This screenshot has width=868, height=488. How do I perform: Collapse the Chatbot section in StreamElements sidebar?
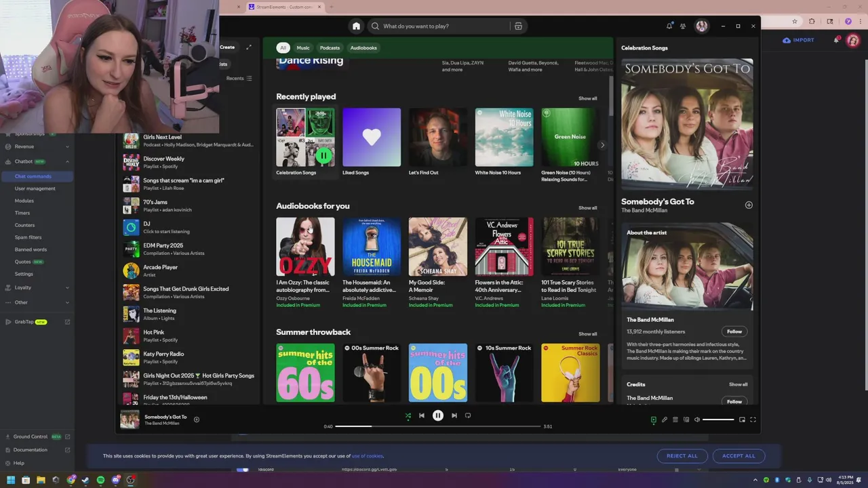[x=67, y=161]
